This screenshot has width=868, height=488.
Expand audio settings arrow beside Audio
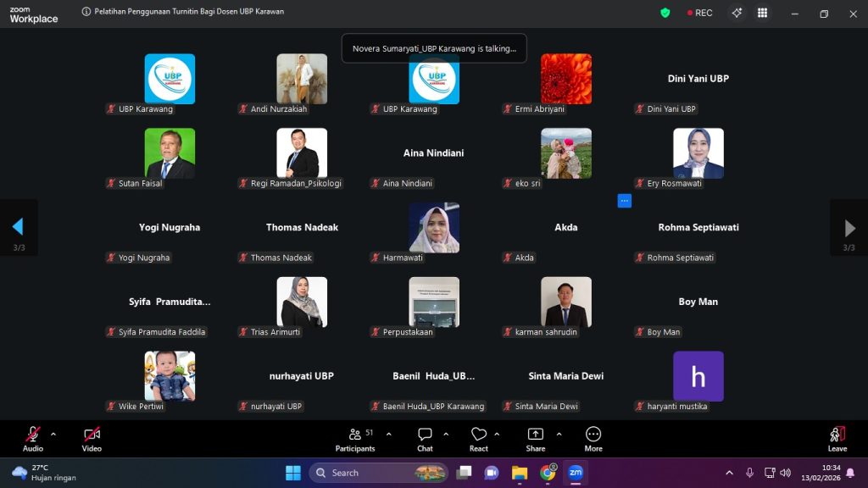coord(53,435)
